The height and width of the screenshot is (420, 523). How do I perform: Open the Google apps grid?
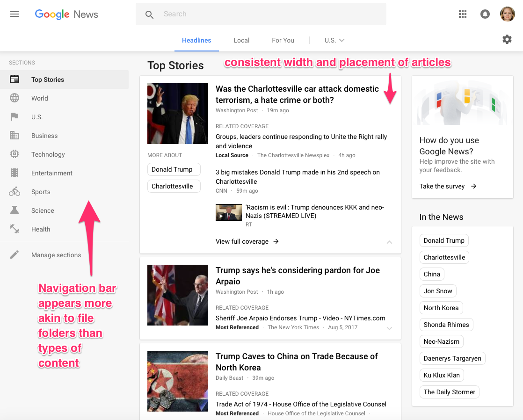pyautogui.click(x=462, y=14)
